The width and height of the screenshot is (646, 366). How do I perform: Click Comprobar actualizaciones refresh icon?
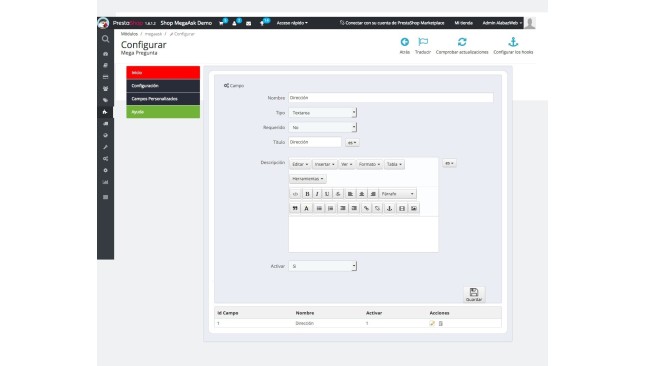coord(462,42)
